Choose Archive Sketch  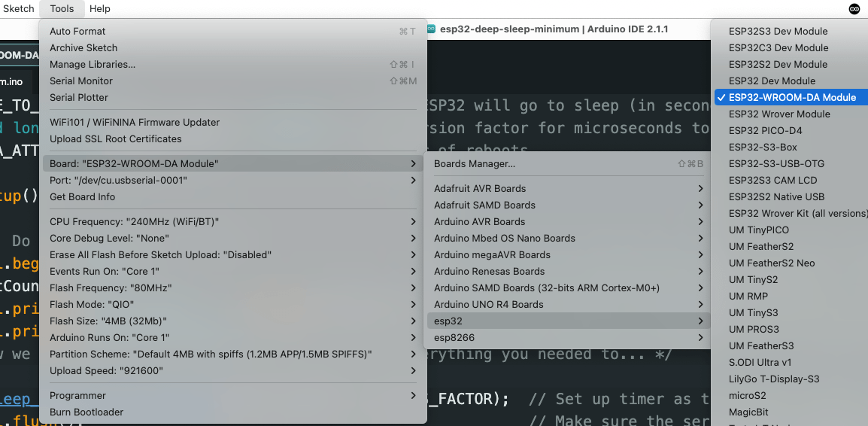point(233,48)
